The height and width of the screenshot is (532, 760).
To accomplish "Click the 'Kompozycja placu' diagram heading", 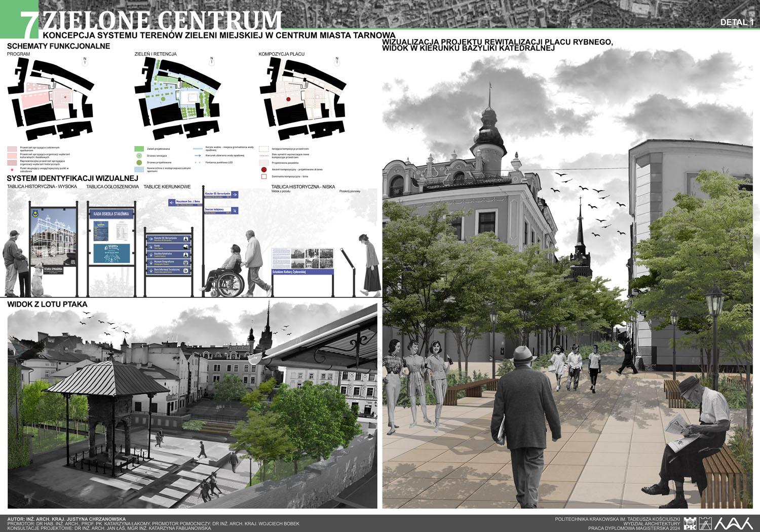I will tap(281, 54).
